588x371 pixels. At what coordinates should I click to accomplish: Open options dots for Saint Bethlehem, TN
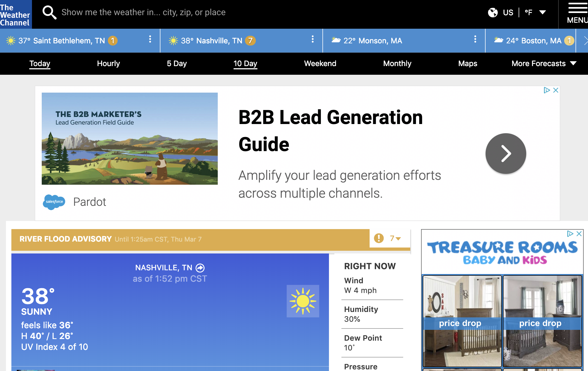point(150,40)
